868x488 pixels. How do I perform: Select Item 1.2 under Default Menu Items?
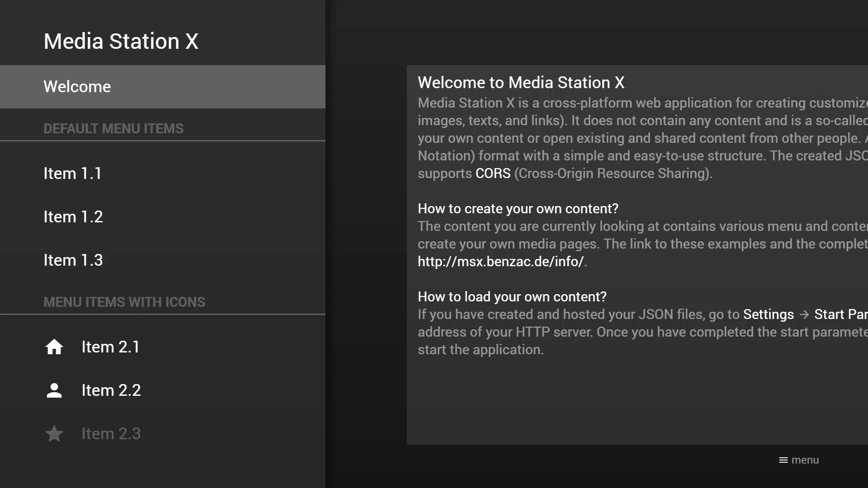(73, 216)
